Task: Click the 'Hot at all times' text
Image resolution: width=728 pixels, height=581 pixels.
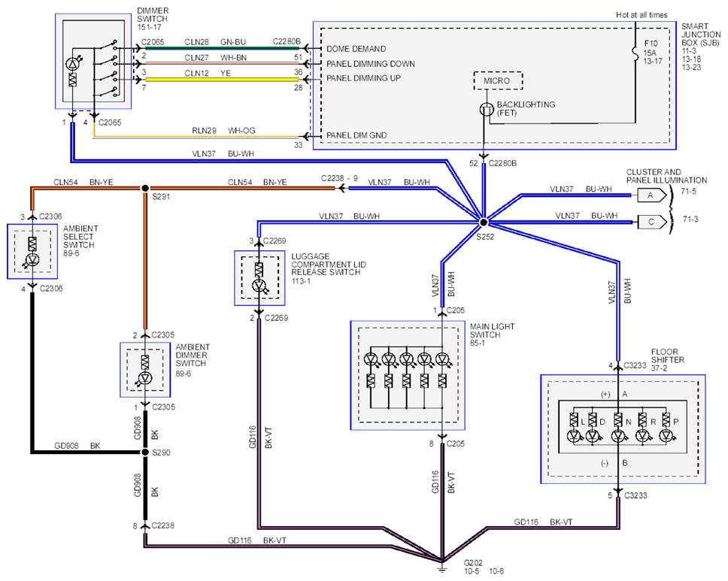Action: pyautogui.click(x=642, y=15)
